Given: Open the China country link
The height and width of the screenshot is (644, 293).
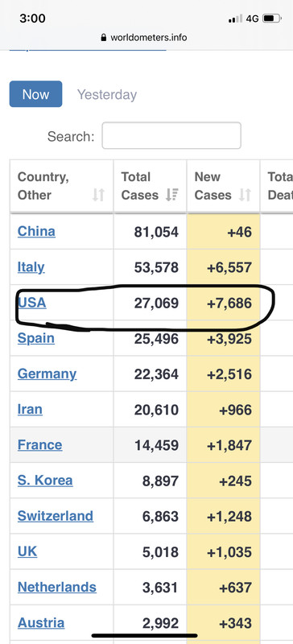Looking at the screenshot, I should click(36, 231).
